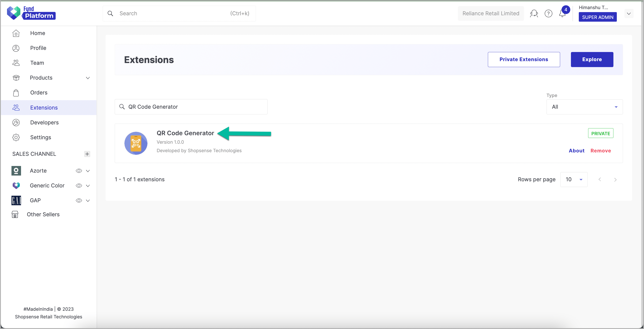Click the Private Extensions button
Viewport: 644px width, 329px height.
pyautogui.click(x=524, y=59)
